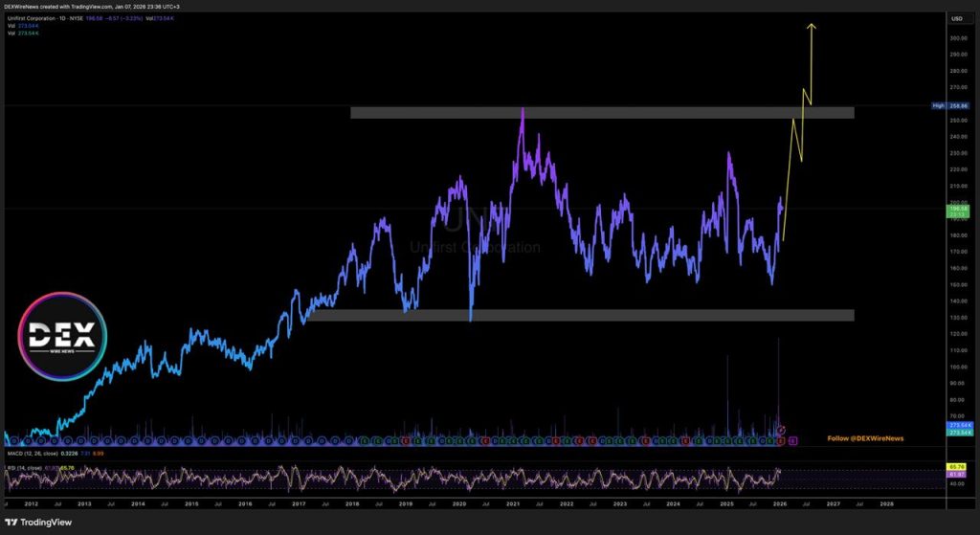Screen dimensions: 980x535
Task: Open the USD currency selector
Action: click(x=955, y=18)
